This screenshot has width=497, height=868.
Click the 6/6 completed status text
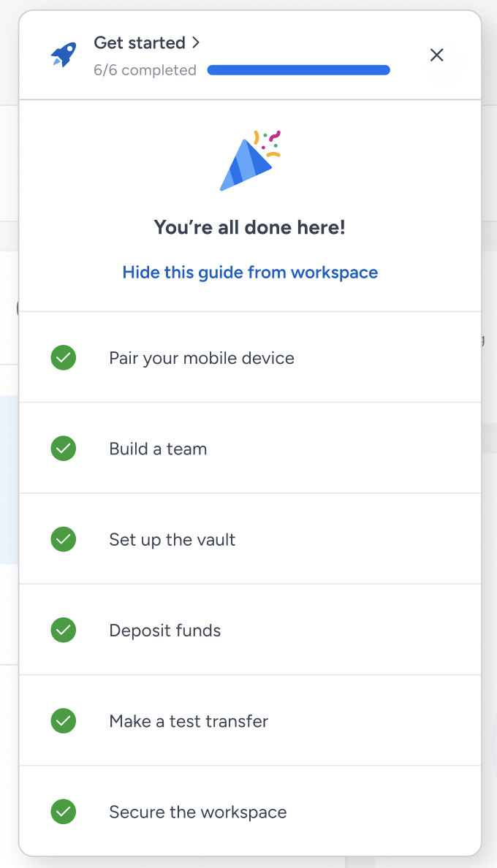(145, 70)
